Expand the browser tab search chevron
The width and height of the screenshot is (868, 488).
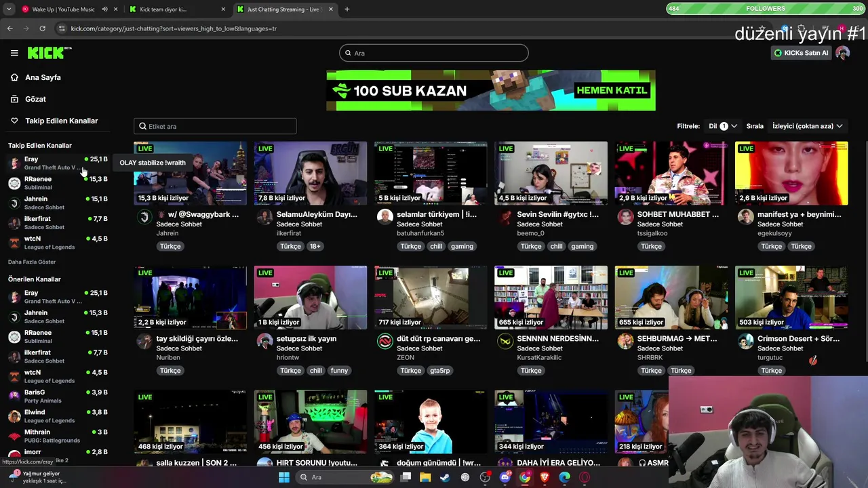pos(9,9)
